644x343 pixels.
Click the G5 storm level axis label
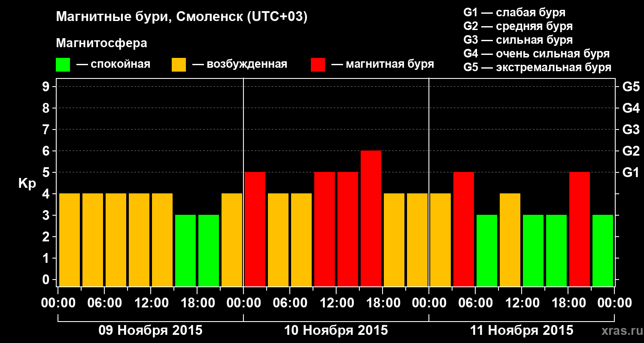coord(631,87)
